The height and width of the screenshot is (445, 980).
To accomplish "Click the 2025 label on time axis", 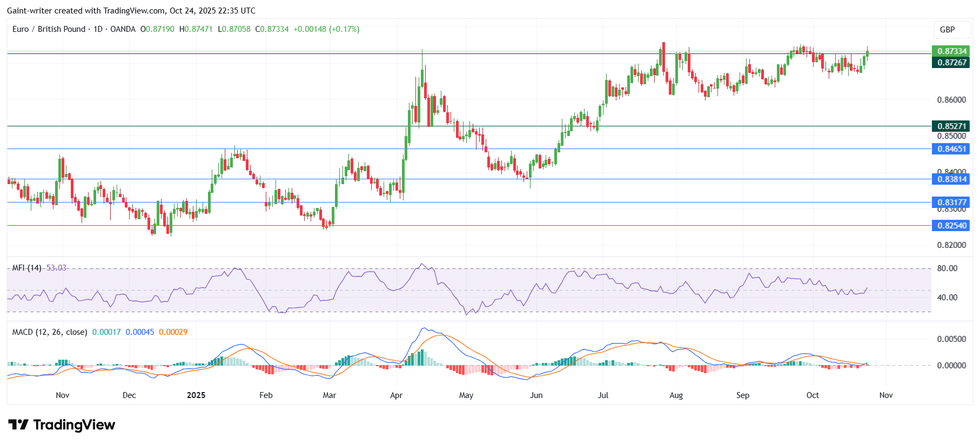I will 196,395.
